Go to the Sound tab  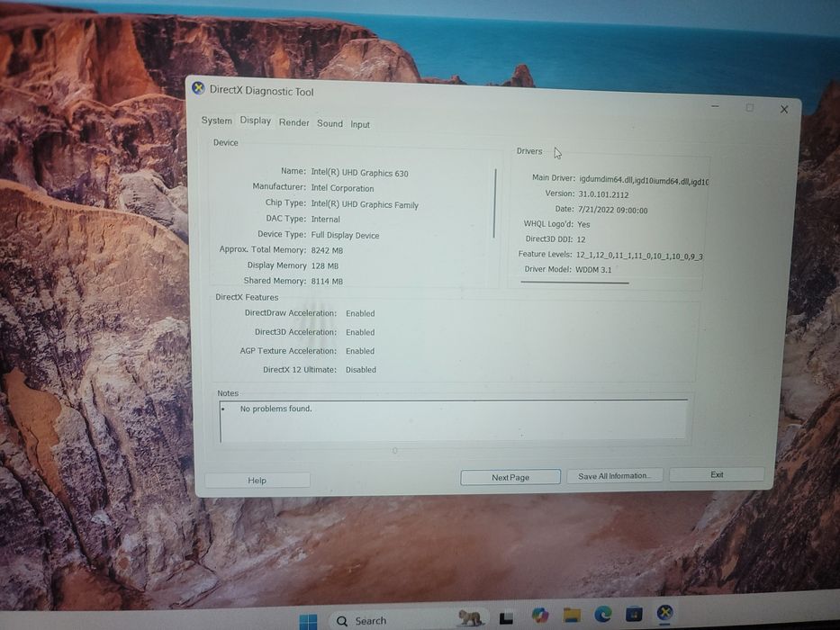pyautogui.click(x=330, y=123)
